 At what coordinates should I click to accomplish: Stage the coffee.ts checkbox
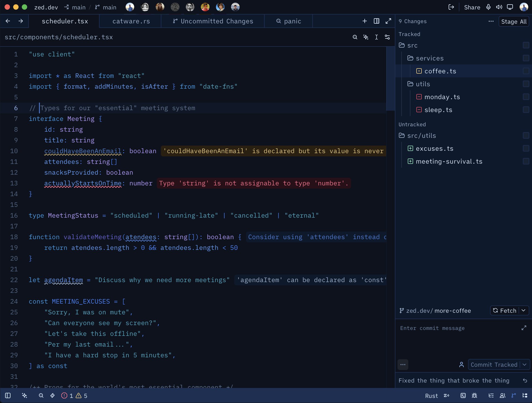pos(526,71)
